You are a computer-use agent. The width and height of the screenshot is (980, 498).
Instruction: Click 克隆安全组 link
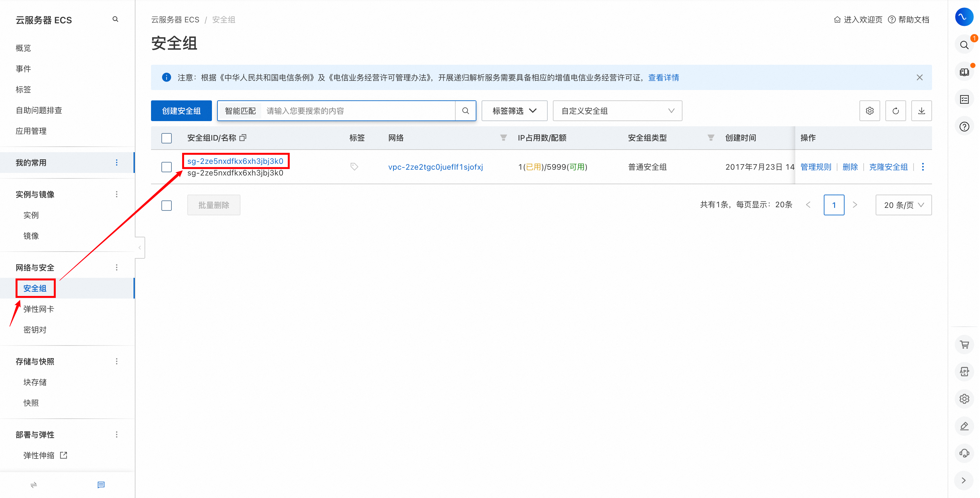tap(888, 167)
